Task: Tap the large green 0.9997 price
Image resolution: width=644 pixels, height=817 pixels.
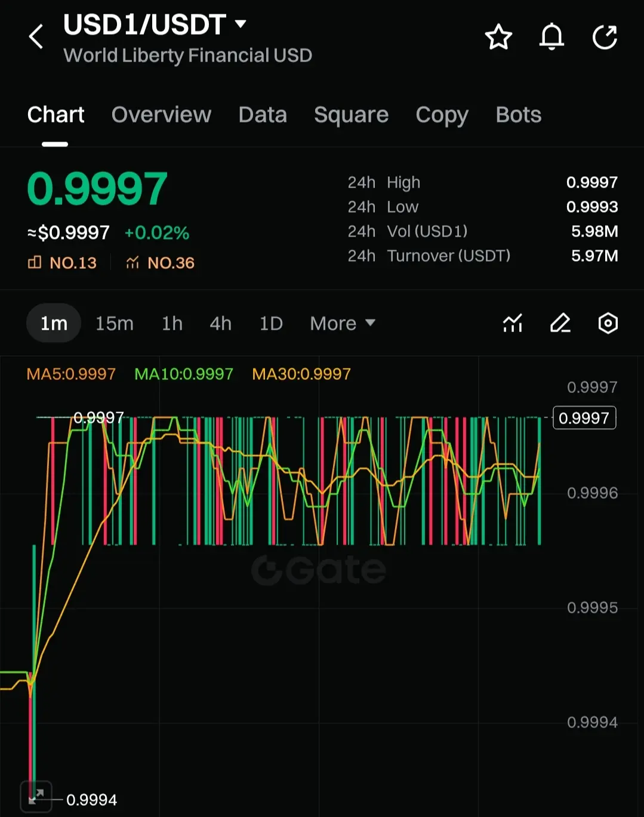Action: coord(97,189)
